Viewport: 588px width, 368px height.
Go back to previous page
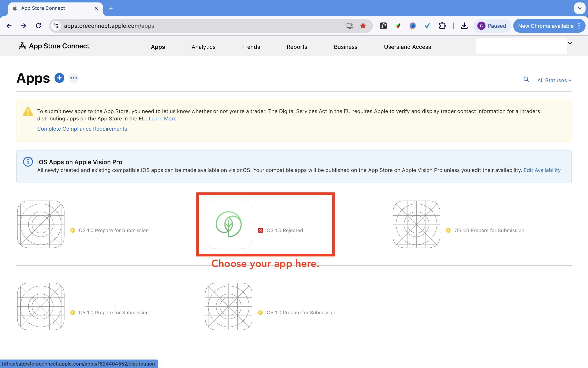tap(9, 26)
